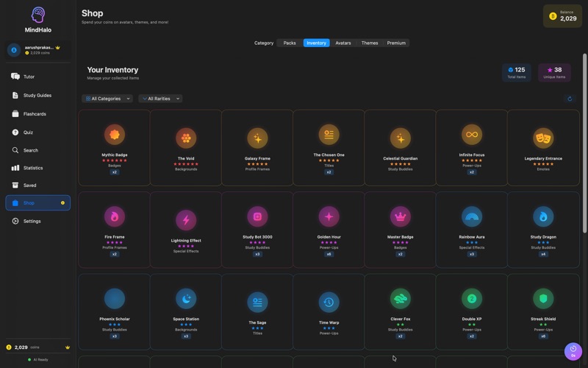Image resolution: width=588 pixels, height=368 pixels.
Task: Click the refresh inventory icon
Action: pos(570,99)
